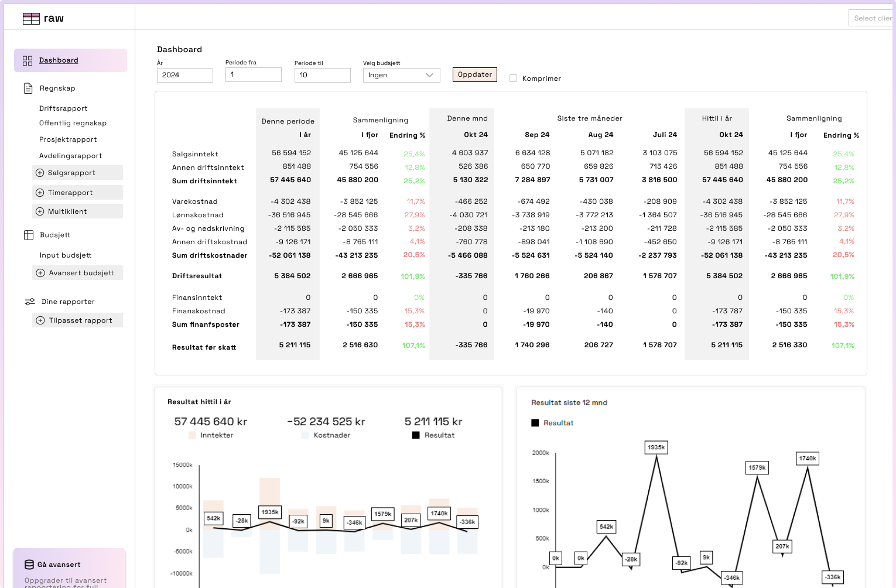Click the plus icon beside Salgsrapport
The width and height of the screenshot is (896, 588).
coord(40,173)
